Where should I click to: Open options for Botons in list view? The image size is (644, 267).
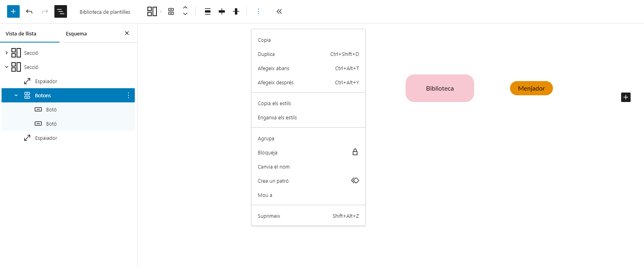128,95
